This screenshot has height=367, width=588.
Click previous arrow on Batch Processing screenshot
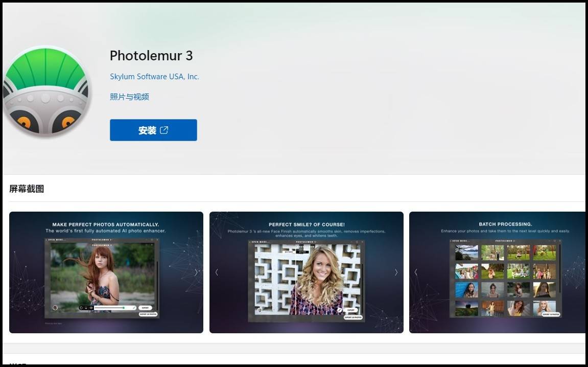coord(416,272)
